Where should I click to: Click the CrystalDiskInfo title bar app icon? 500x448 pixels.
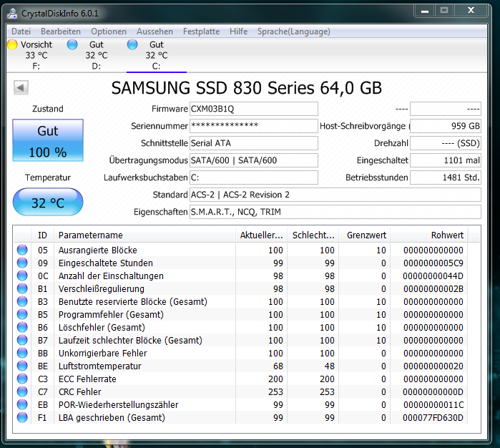[x=12, y=14]
